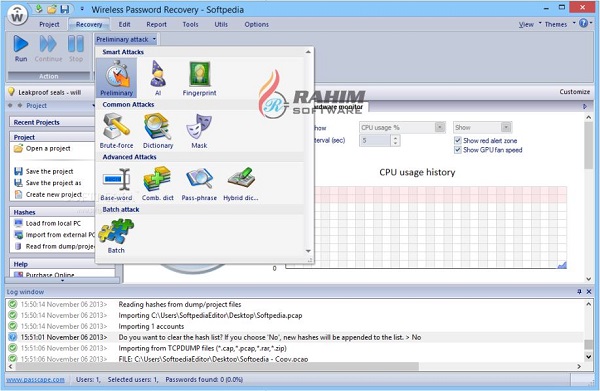Select the Fingerprint attack icon
600x391 pixels.
[x=199, y=78]
